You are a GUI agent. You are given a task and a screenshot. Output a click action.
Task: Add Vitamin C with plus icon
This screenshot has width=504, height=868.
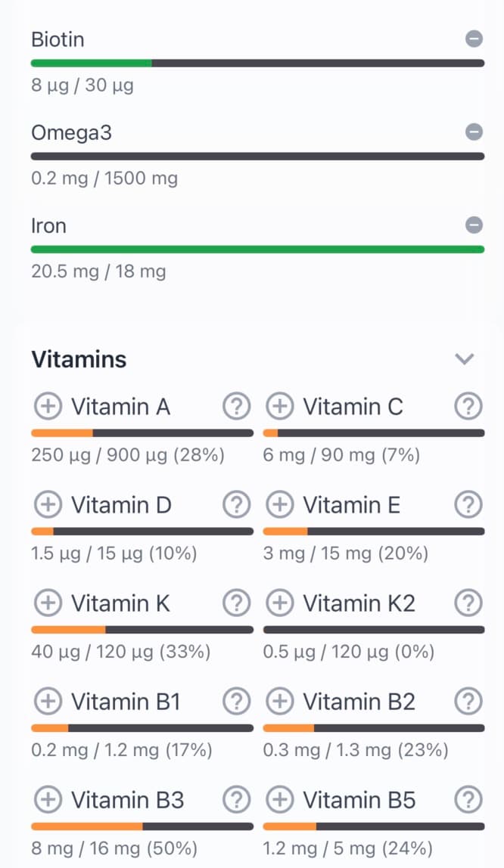coord(279,407)
